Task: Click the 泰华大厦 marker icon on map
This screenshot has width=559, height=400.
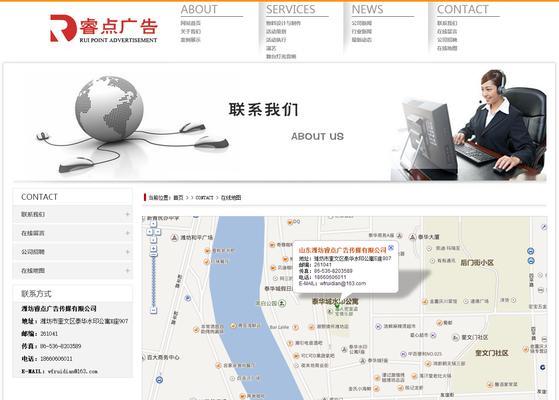Action: click(x=412, y=237)
